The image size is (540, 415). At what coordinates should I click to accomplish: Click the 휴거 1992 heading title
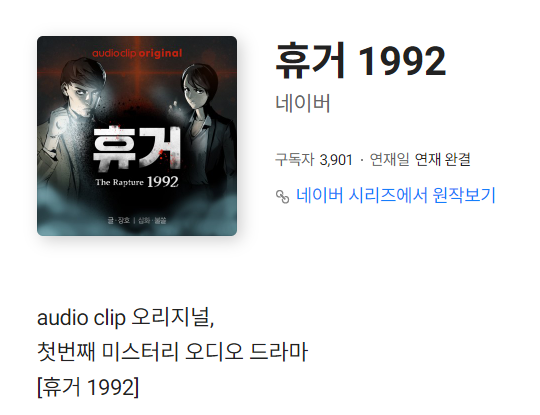point(361,61)
